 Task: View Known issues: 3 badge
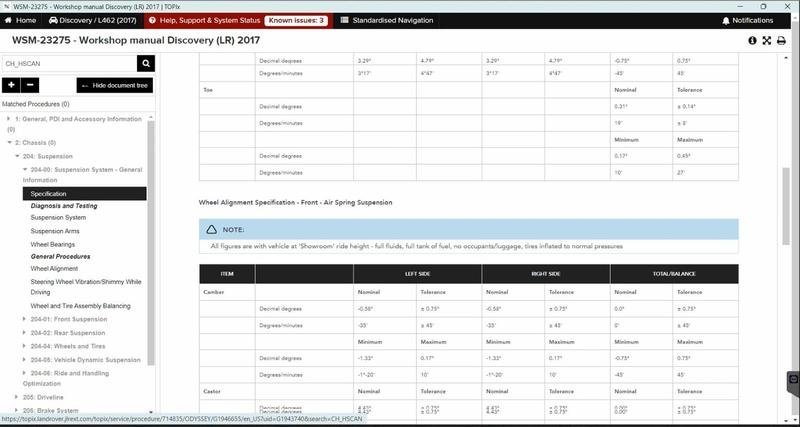[x=296, y=20]
